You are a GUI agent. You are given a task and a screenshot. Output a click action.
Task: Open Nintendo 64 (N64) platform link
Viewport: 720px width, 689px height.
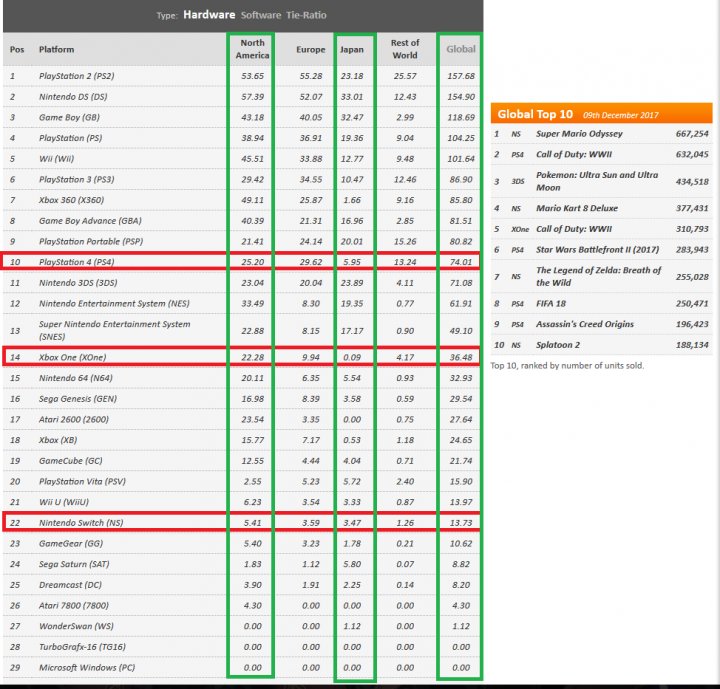click(75, 378)
